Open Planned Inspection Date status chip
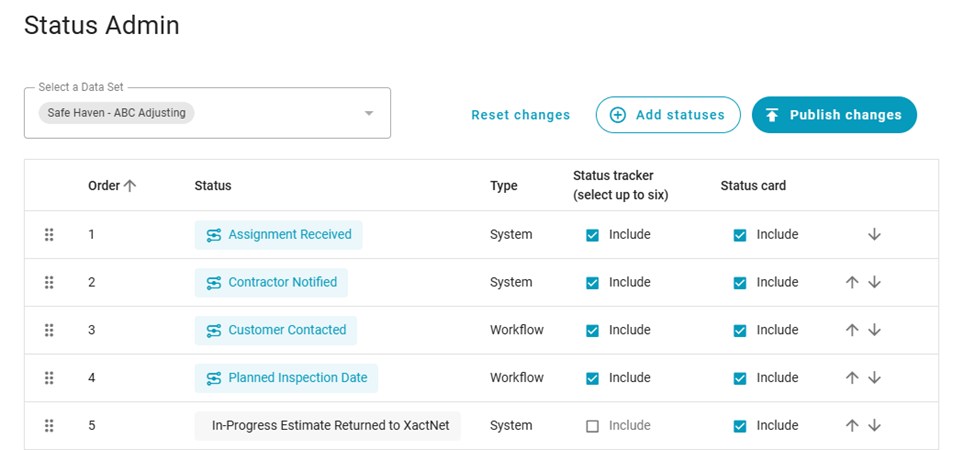964x450 pixels. click(286, 378)
